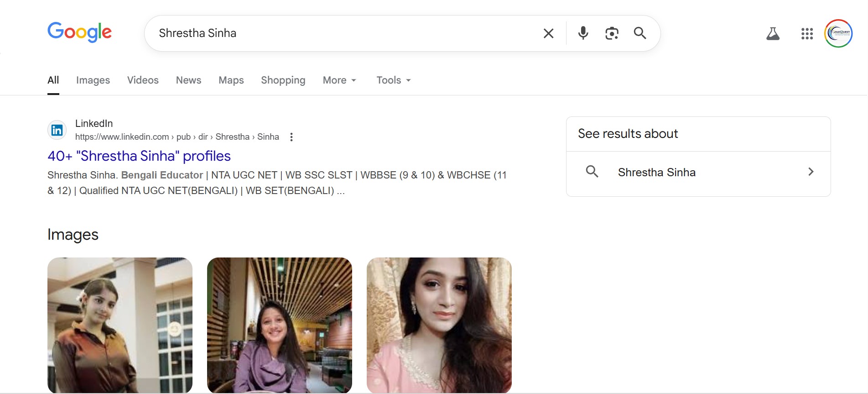Switch to the Images tab
Viewport: 868px width, 394px height.
click(93, 80)
